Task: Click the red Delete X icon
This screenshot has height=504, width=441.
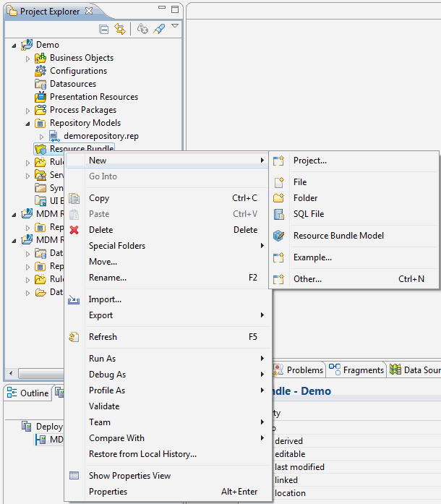Action: click(74, 230)
